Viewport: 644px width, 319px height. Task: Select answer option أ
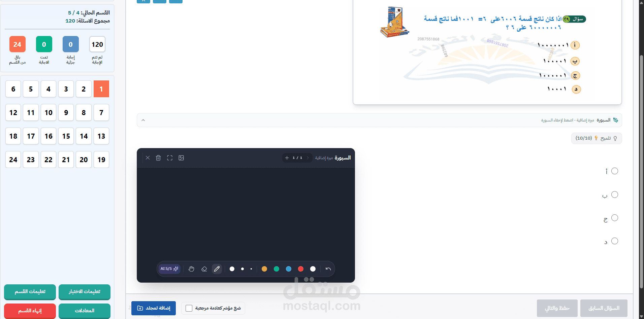click(615, 171)
